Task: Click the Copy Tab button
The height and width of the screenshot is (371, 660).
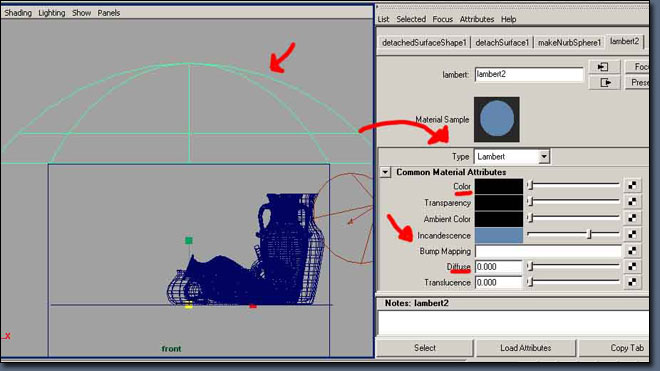Action: point(615,348)
